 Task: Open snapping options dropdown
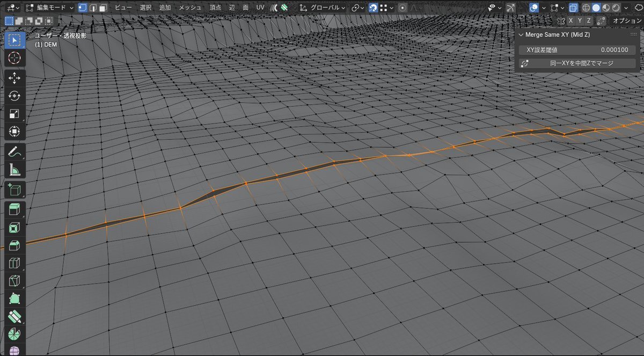point(387,8)
